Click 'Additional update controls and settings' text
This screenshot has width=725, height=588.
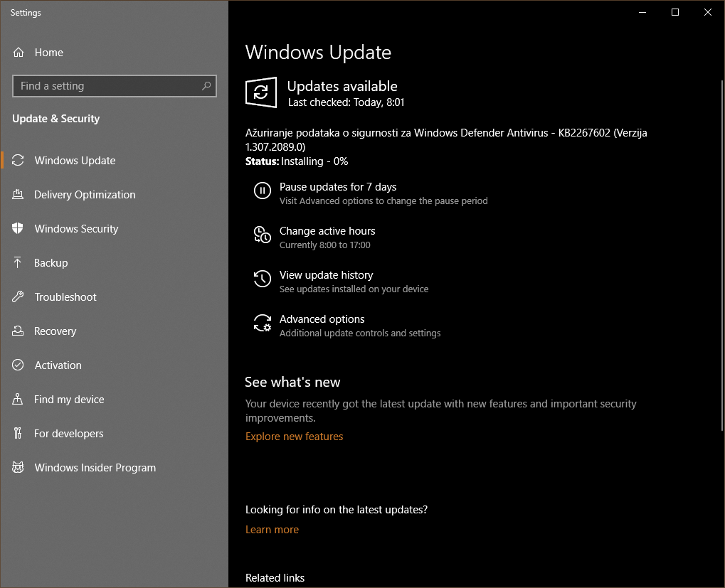pyautogui.click(x=360, y=333)
